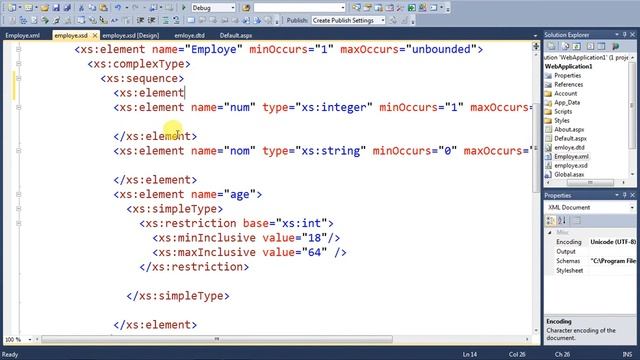Image resolution: width=640 pixels, height=360 pixels.
Task: Toggle Alphabetical sort in Properties panel
Action: pos(562,221)
